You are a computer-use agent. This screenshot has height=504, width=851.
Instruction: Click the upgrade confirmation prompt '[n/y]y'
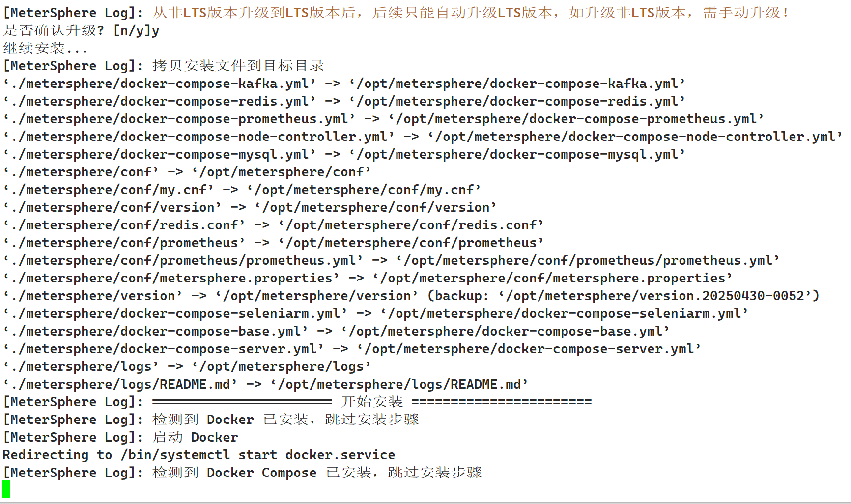coord(136,31)
